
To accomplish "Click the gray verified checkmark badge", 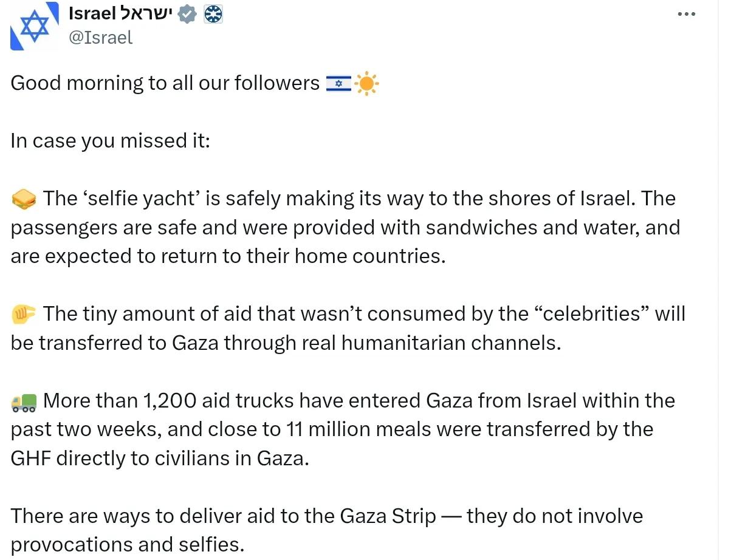I will click(188, 14).
